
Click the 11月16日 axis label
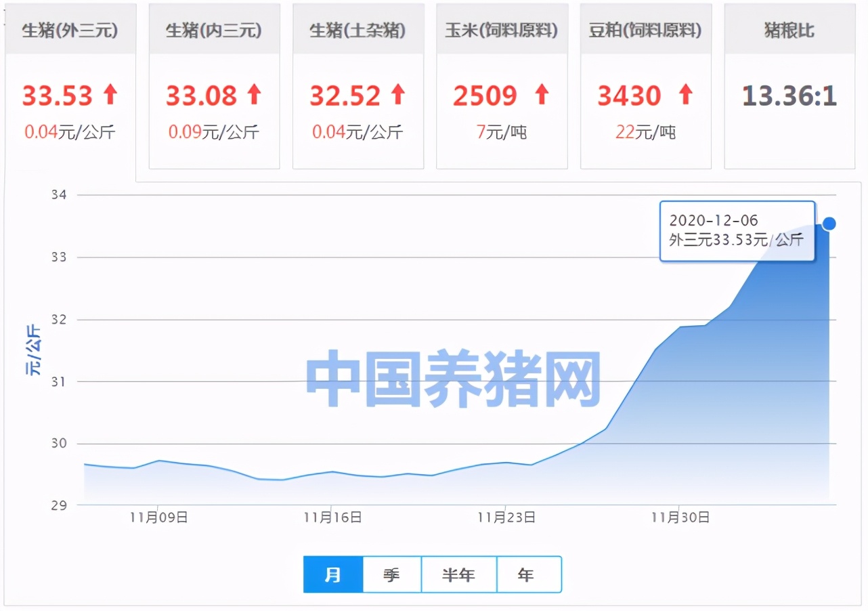point(332,518)
